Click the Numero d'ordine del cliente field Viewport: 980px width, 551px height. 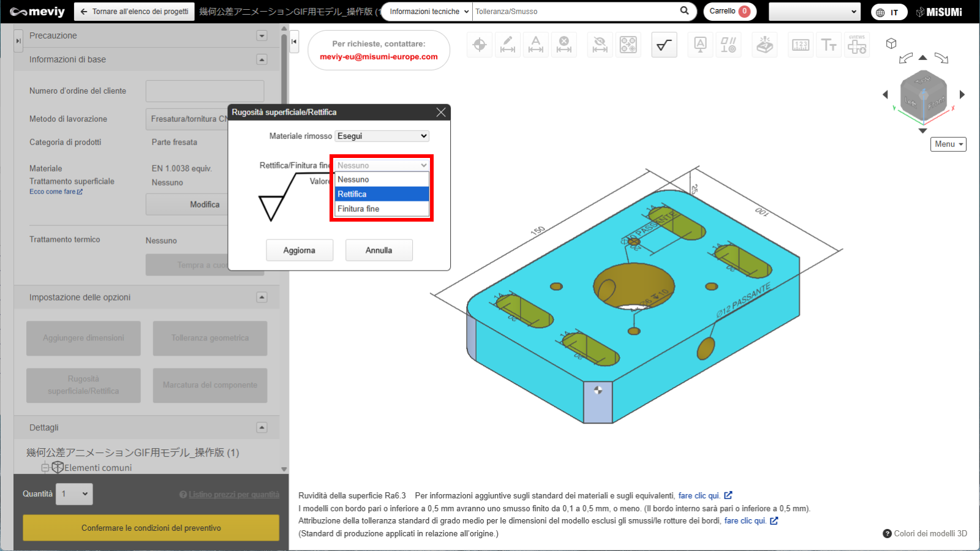point(205,91)
